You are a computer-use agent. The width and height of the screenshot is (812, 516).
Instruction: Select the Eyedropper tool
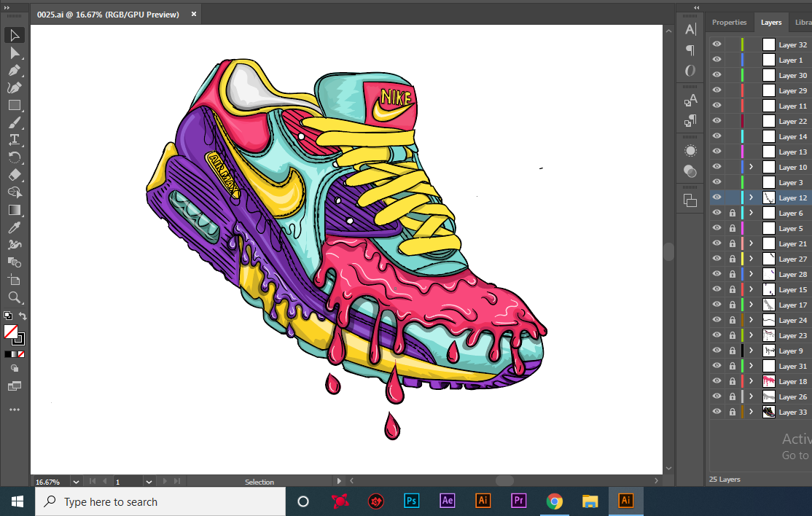click(14, 227)
